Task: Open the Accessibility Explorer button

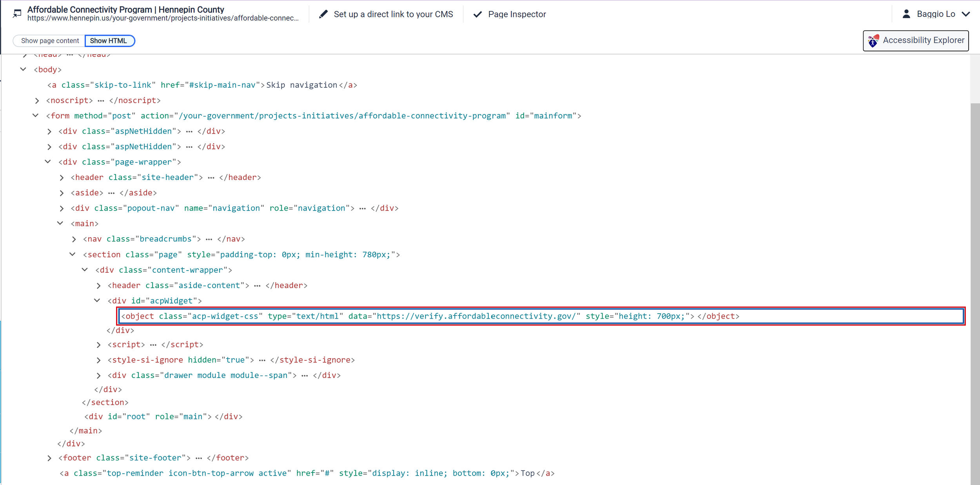Action: pyautogui.click(x=915, y=41)
